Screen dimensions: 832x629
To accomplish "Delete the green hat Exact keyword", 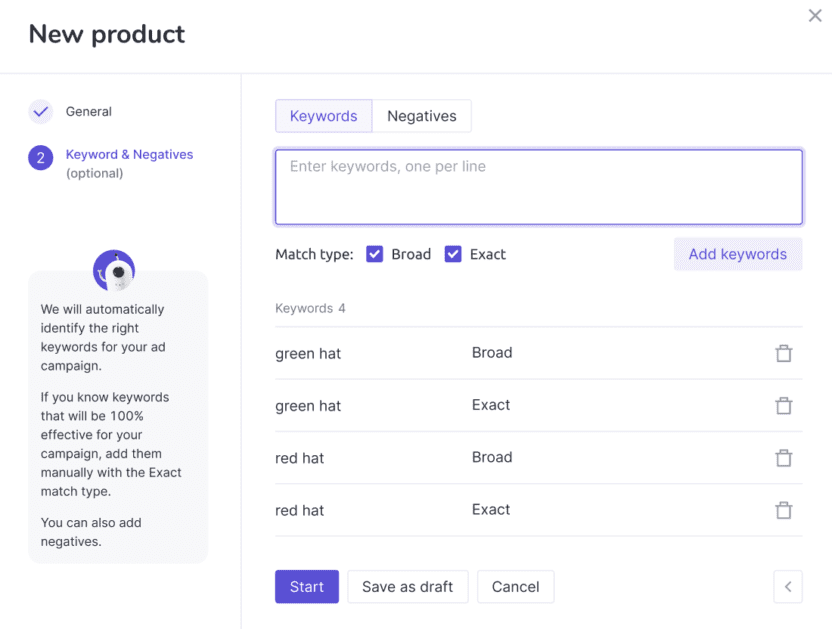I will [783, 406].
